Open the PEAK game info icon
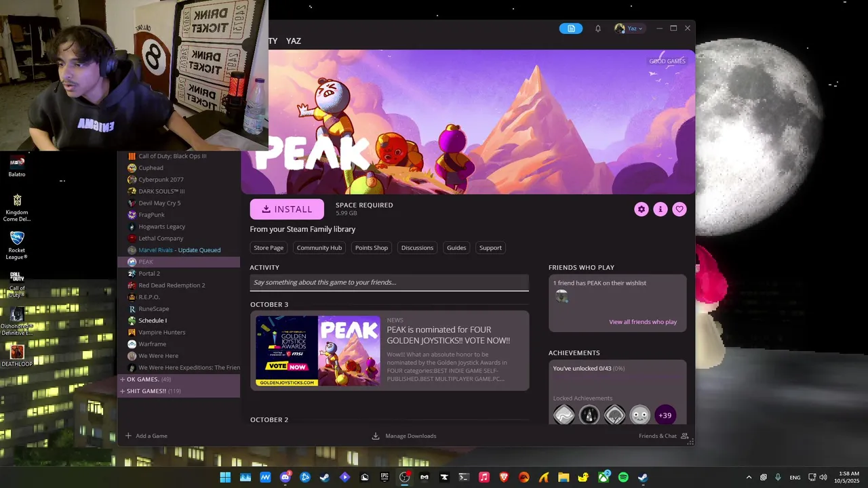Viewport: 868px width, 488px height. pos(660,209)
